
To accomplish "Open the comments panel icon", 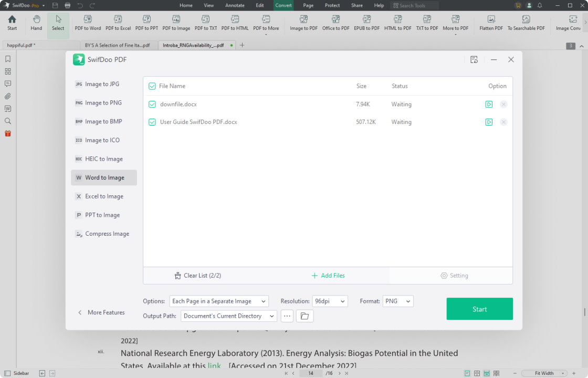I will (x=8, y=83).
